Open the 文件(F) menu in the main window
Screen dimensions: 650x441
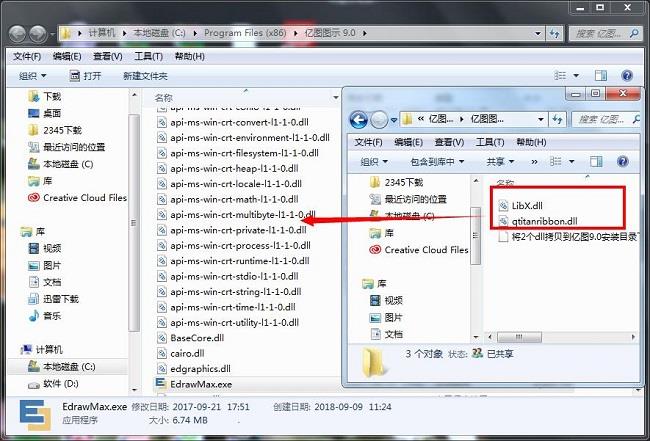[x=27, y=56]
